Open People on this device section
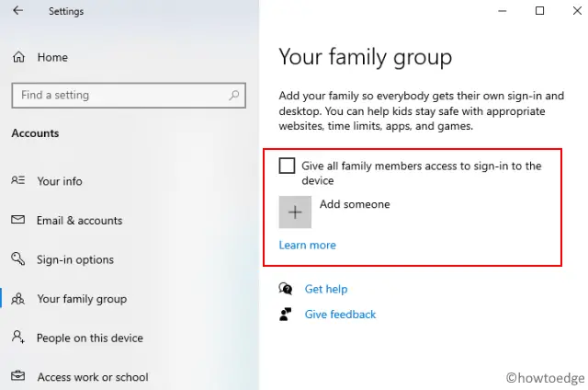Image resolution: width=588 pixels, height=390 pixels. 90,338
